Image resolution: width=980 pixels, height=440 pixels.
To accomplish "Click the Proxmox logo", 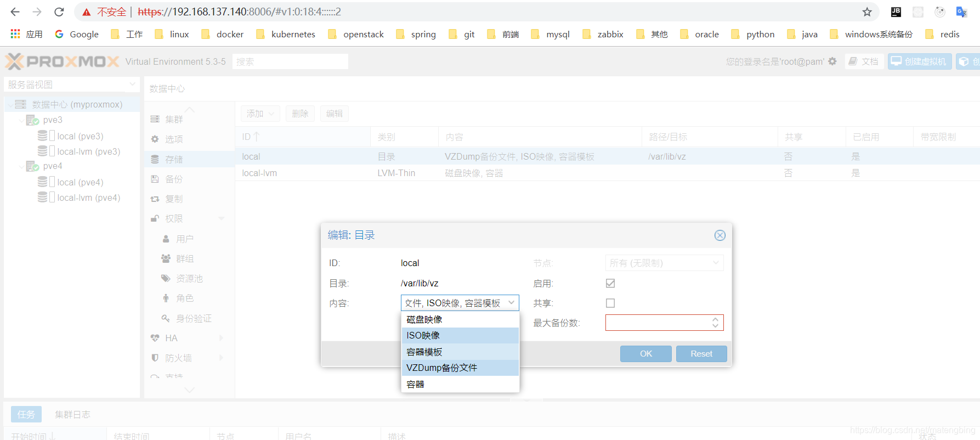I will pyautogui.click(x=62, y=61).
